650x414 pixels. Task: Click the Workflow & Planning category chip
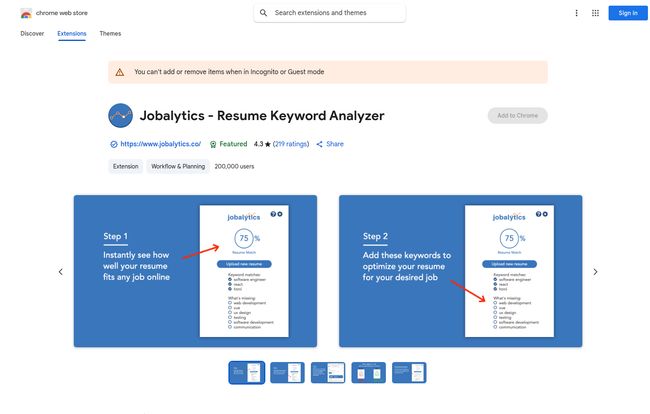pyautogui.click(x=178, y=167)
